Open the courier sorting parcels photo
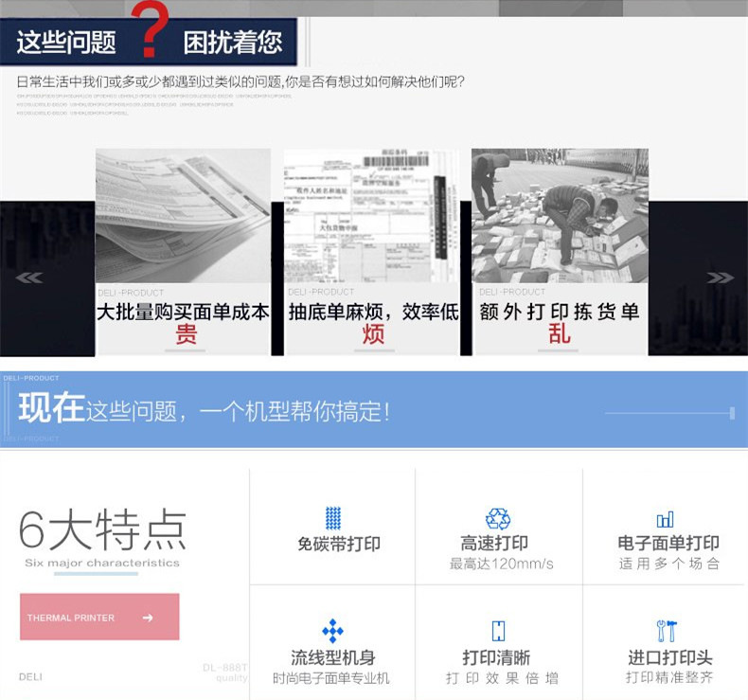The height and width of the screenshot is (700, 748). coord(560,215)
